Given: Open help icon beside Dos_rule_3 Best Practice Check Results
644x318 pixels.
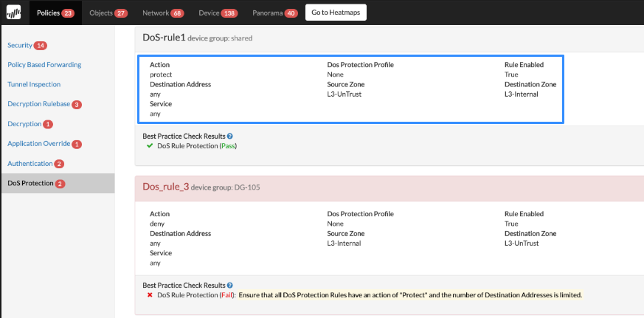Looking at the screenshot, I should click(x=230, y=285).
